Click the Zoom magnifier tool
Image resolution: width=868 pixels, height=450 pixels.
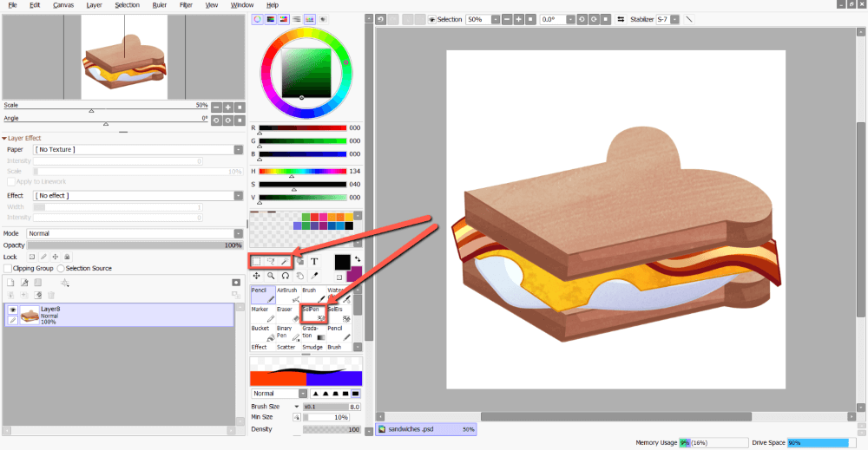[271, 276]
